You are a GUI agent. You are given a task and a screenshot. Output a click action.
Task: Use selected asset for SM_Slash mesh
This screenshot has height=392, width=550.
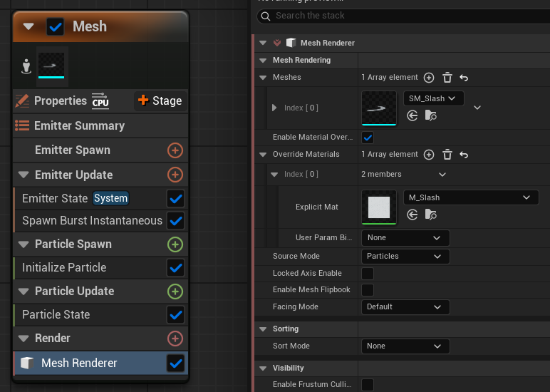[412, 115]
